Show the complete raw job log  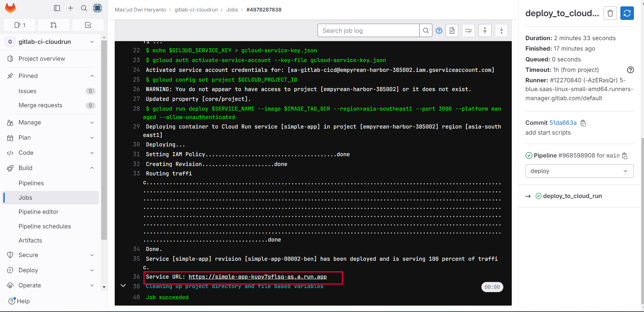point(452,31)
